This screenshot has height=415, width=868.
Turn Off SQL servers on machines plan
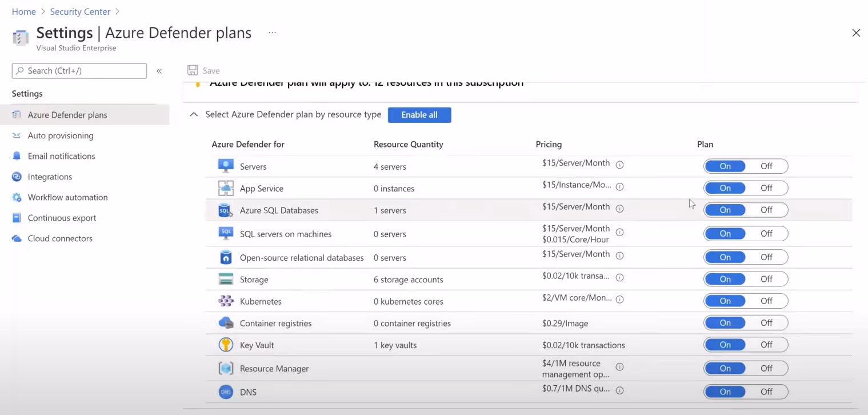(766, 233)
